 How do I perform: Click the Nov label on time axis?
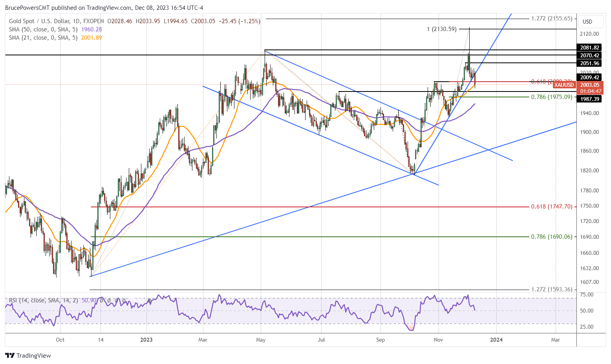pos(439,340)
